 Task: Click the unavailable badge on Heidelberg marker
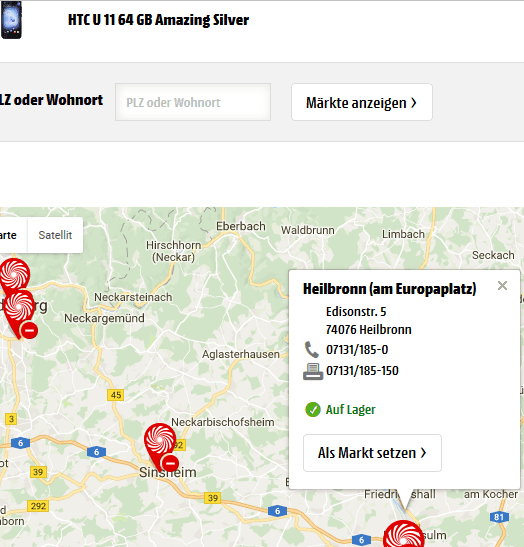(x=29, y=330)
